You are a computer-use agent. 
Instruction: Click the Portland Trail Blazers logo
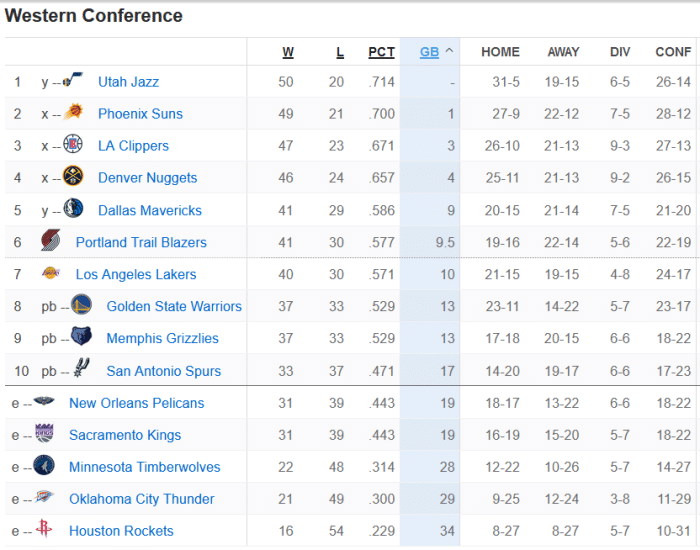coord(51,242)
